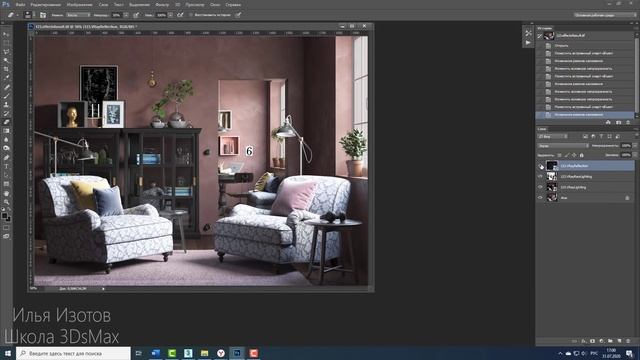The height and width of the screenshot is (360, 640).
Task: Select the History Brush tool
Action: (6, 113)
